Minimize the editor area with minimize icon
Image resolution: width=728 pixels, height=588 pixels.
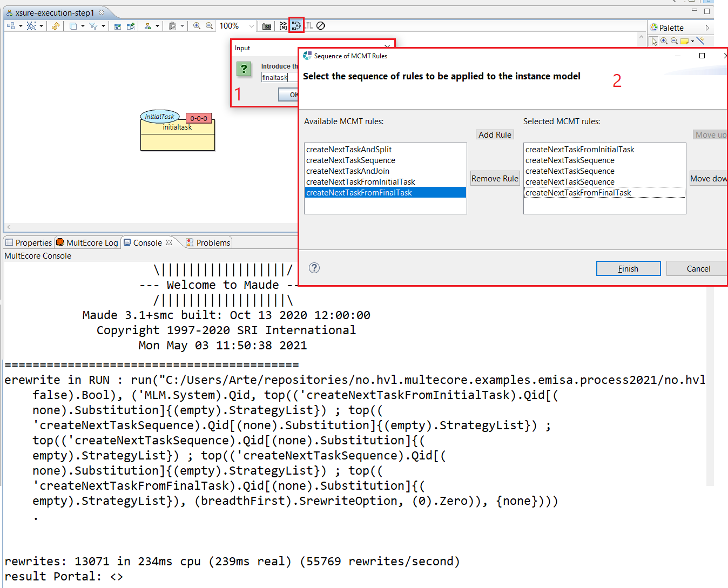click(x=694, y=11)
